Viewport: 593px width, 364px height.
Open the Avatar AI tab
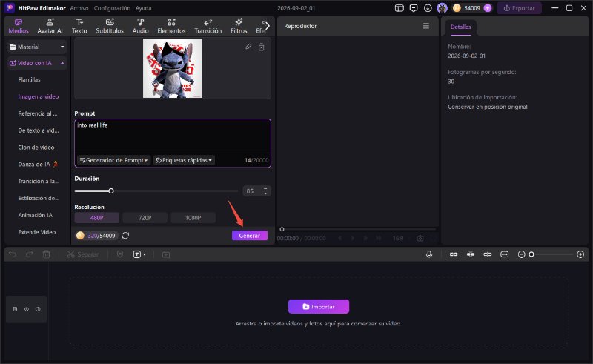(x=50, y=26)
